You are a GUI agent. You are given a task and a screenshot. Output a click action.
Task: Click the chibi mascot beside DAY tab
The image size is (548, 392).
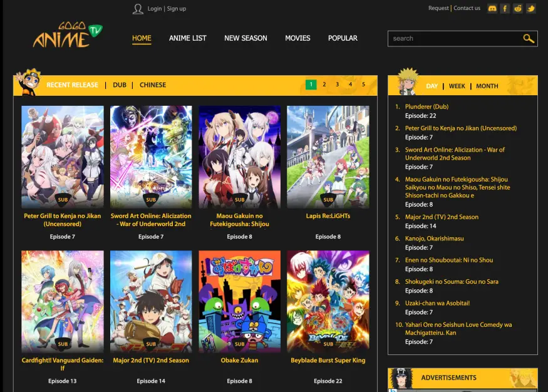(x=408, y=81)
